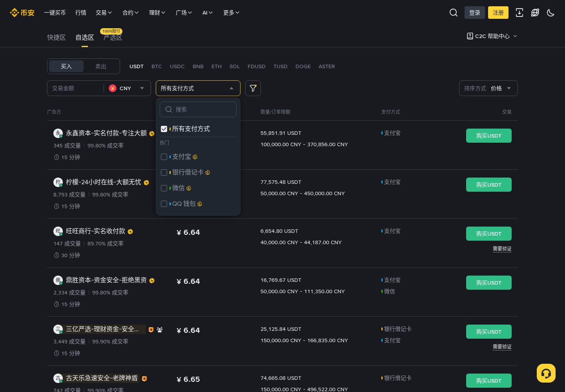Check the 支付宝 payment option
Image resolution: width=565 pixels, height=392 pixels.
coord(164,157)
